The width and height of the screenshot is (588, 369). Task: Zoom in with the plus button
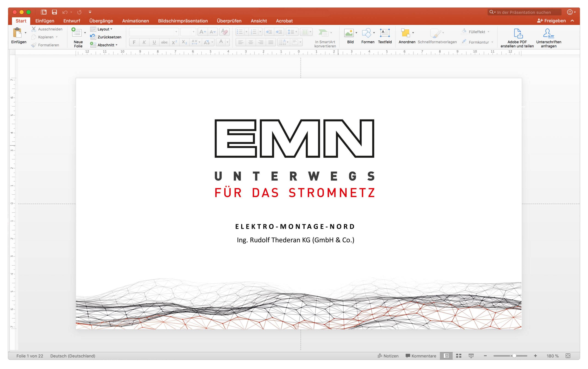pos(535,356)
